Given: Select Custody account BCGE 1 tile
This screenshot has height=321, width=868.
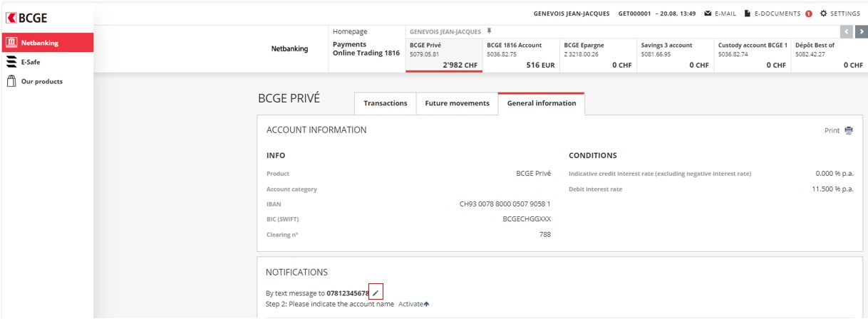Looking at the screenshot, I should (752, 56).
